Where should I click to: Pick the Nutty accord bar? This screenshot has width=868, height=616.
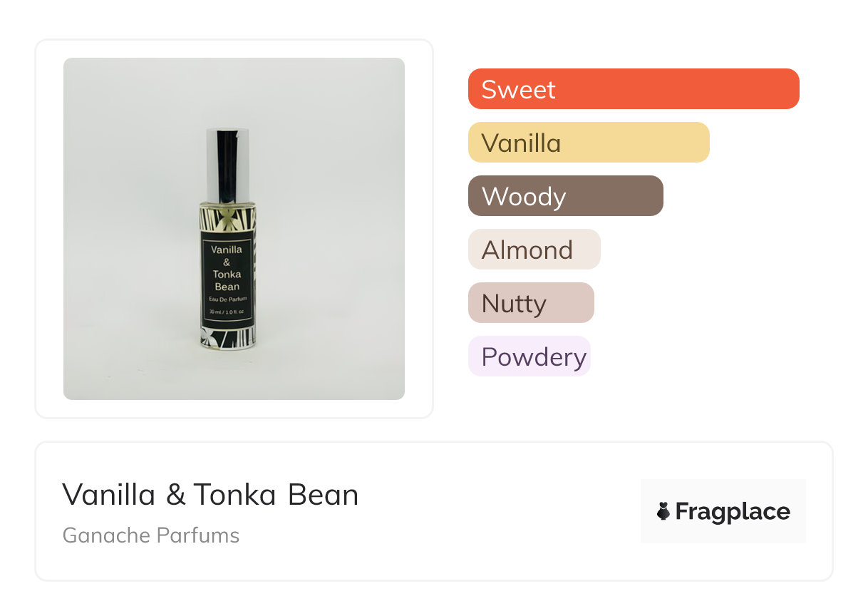(x=530, y=303)
